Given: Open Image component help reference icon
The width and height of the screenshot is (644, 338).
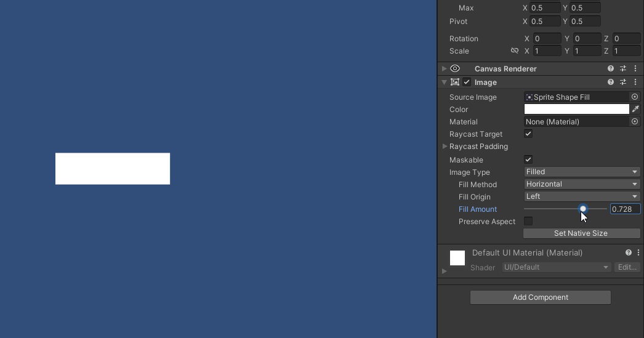Looking at the screenshot, I should [x=611, y=82].
